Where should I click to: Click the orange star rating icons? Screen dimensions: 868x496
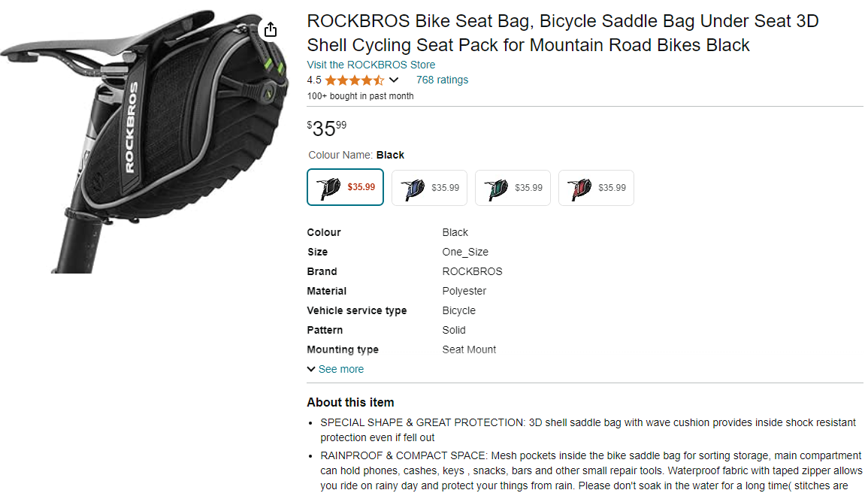point(354,80)
